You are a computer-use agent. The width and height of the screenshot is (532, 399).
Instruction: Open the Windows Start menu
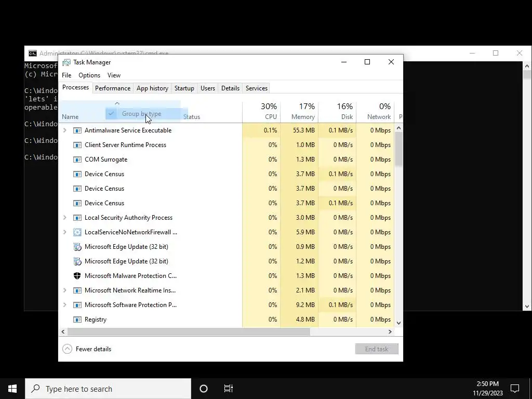point(12,389)
